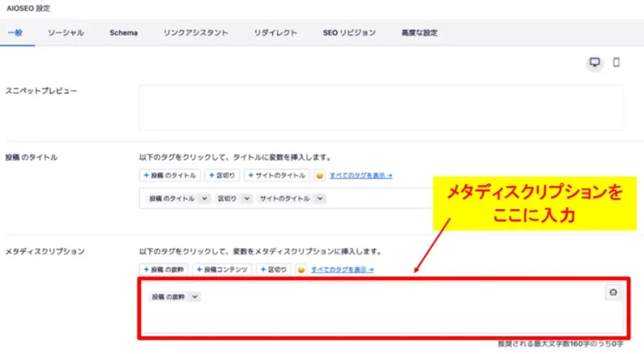Expand the 投稿のタイトル tag dropdown in title field
644x354 pixels.
click(x=204, y=199)
